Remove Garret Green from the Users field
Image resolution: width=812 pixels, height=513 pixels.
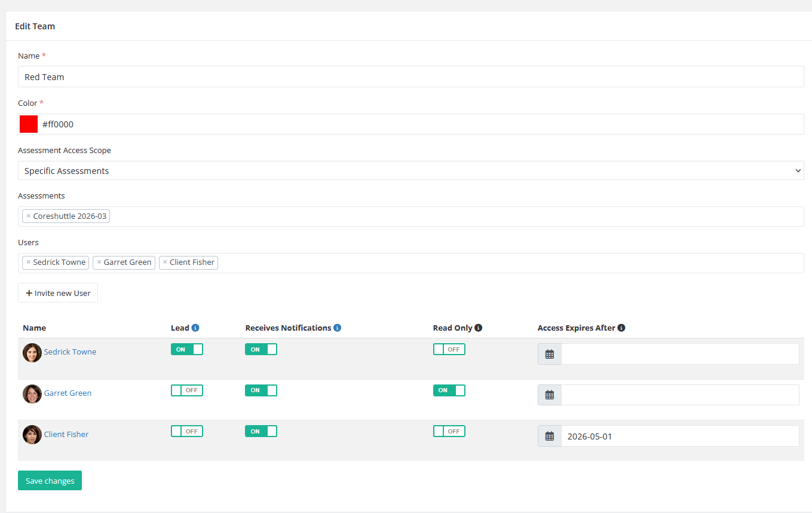pos(98,262)
